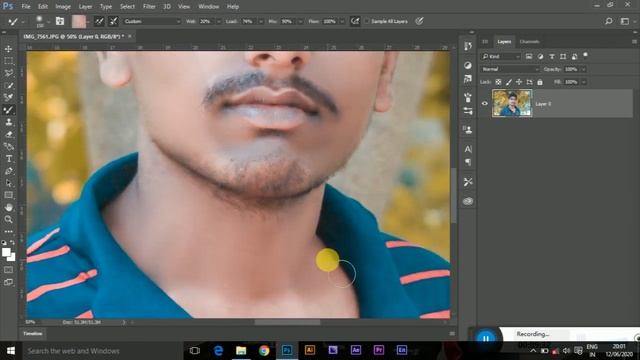The height and width of the screenshot is (360, 640).
Task: Select the Move tool
Action: [9, 49]
